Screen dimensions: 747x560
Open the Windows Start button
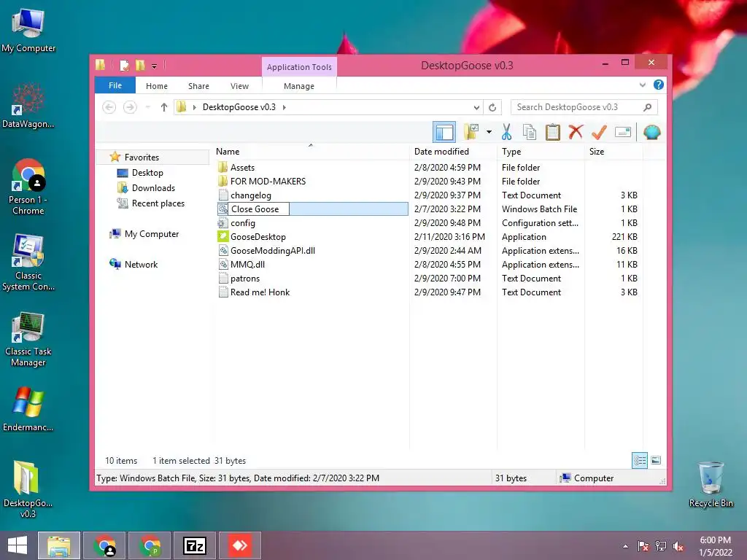pos(18,545)
